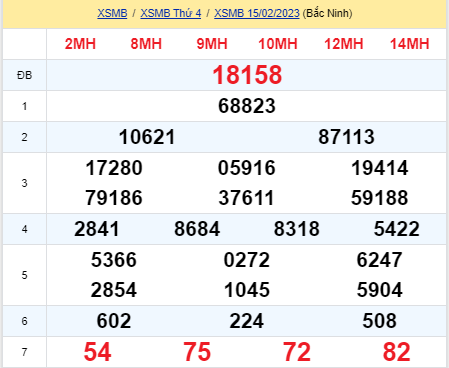Click the 8MH series code

pos(146,44)
